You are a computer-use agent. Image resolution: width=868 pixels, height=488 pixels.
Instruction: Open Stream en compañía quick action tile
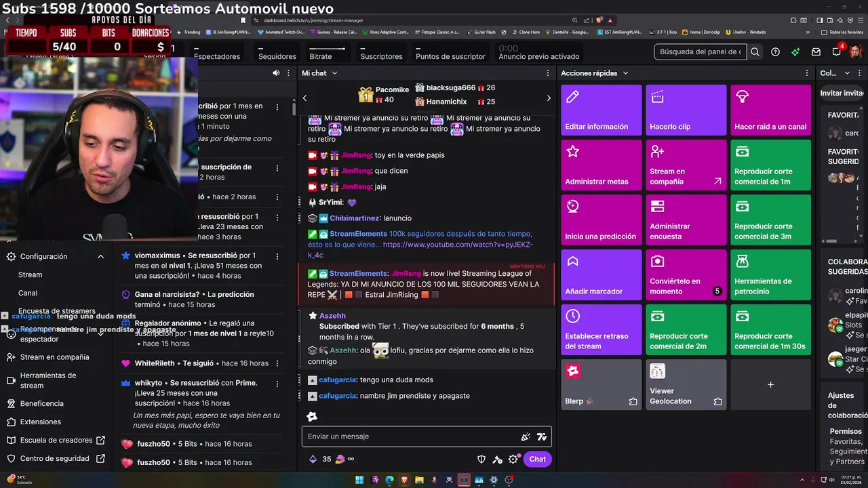pos(686,165)
